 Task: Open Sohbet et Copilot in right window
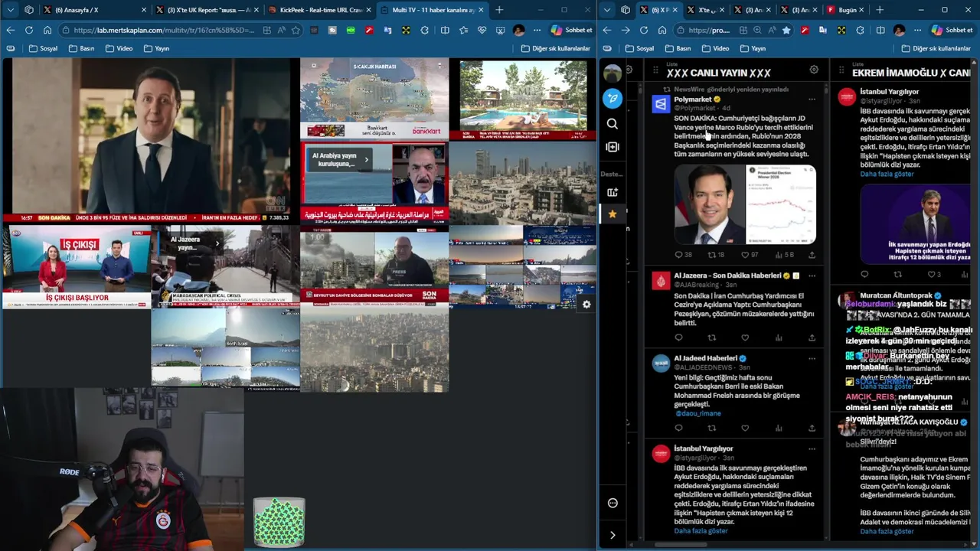pyautogui.click(x=951, y=30)
